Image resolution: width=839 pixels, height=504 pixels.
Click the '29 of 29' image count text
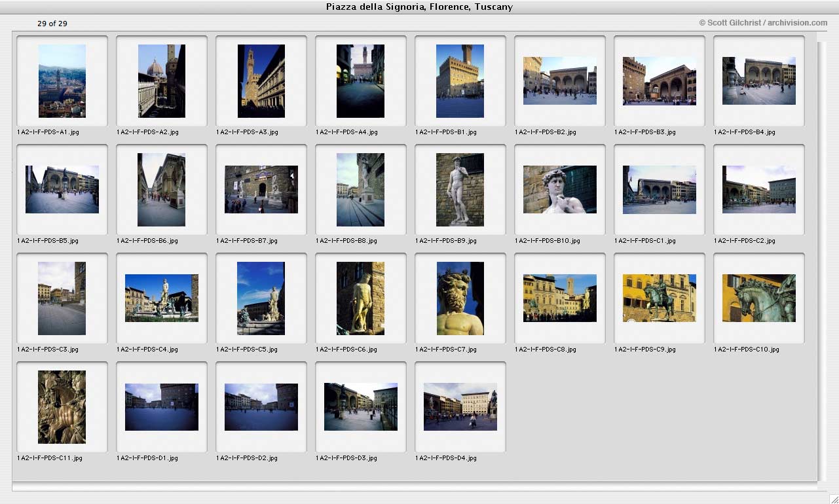coord(52,24)
